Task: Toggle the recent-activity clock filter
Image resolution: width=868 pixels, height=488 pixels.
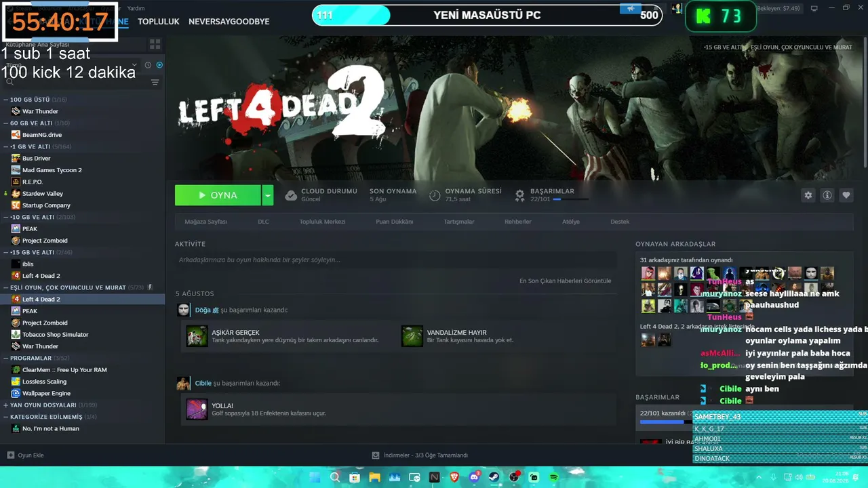Action: point(148,65)
